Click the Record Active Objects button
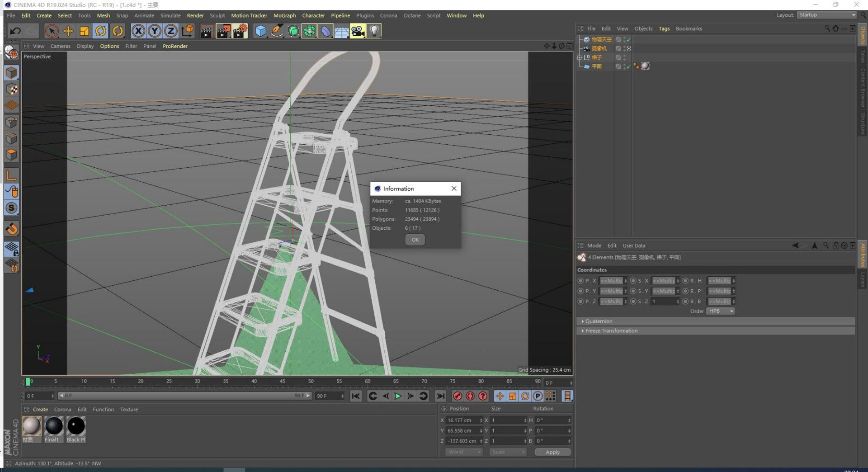The image size is (868, 472). (x=458, y=396)
